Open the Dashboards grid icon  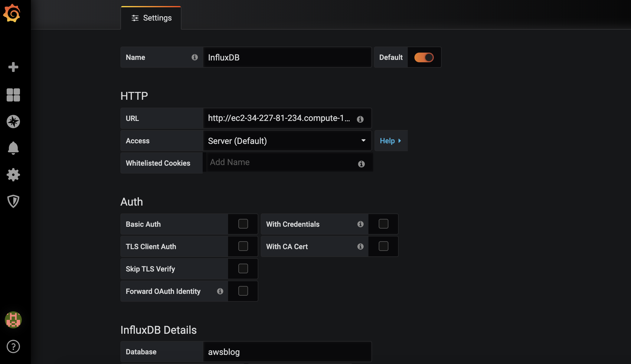[x=13, y=95]
